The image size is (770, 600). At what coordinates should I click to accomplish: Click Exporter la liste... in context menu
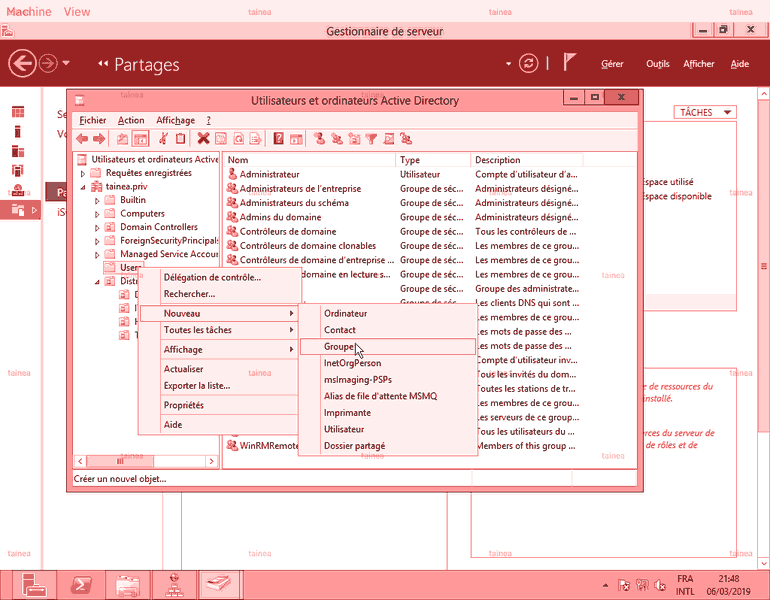coord(219,386)
